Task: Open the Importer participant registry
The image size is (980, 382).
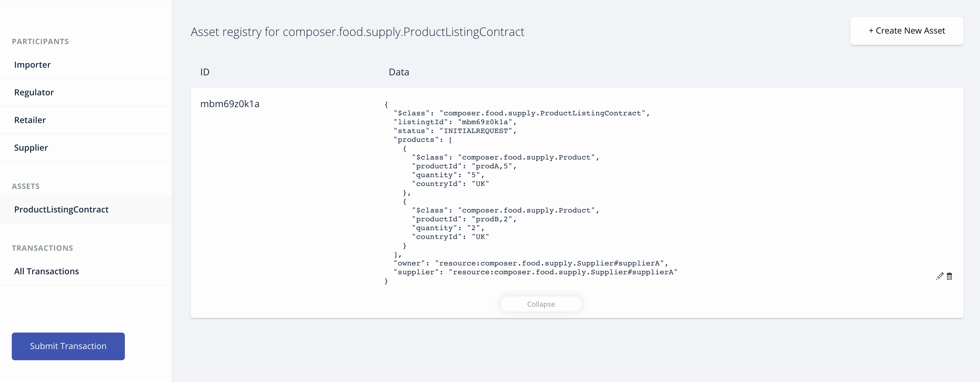Action: [32, 65]
